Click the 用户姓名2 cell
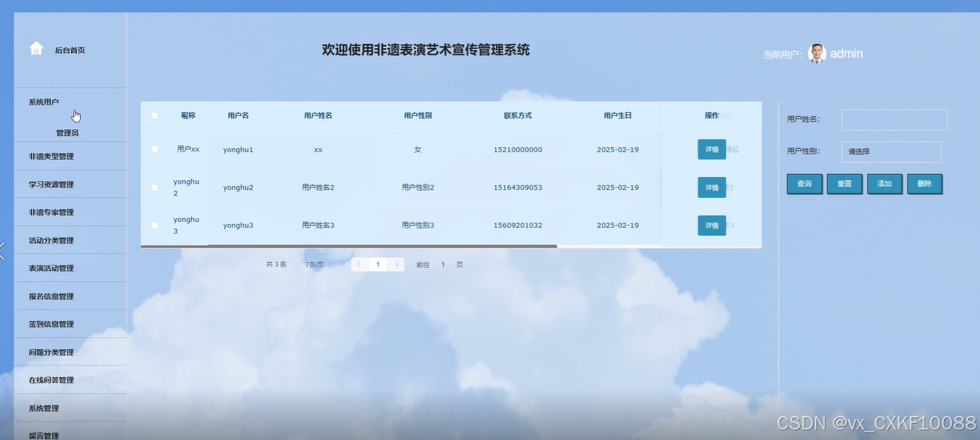980x440 pixels. pos(318,188)
